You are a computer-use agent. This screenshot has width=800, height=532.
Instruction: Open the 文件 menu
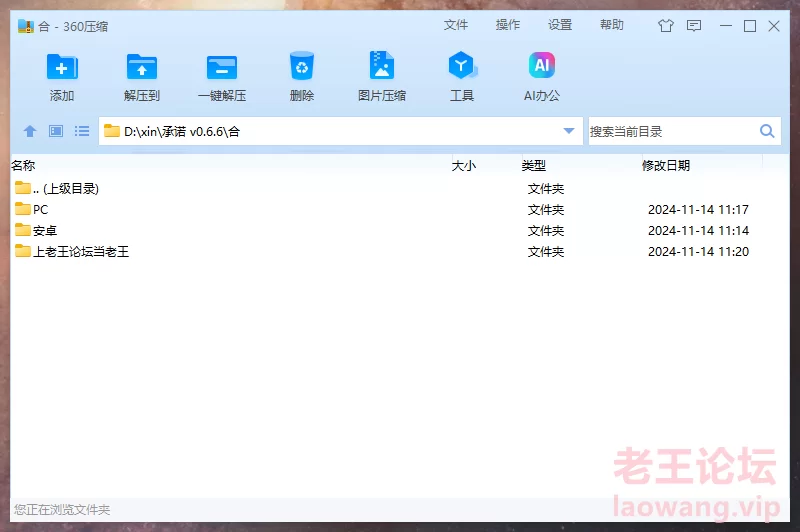pos(456,25)
